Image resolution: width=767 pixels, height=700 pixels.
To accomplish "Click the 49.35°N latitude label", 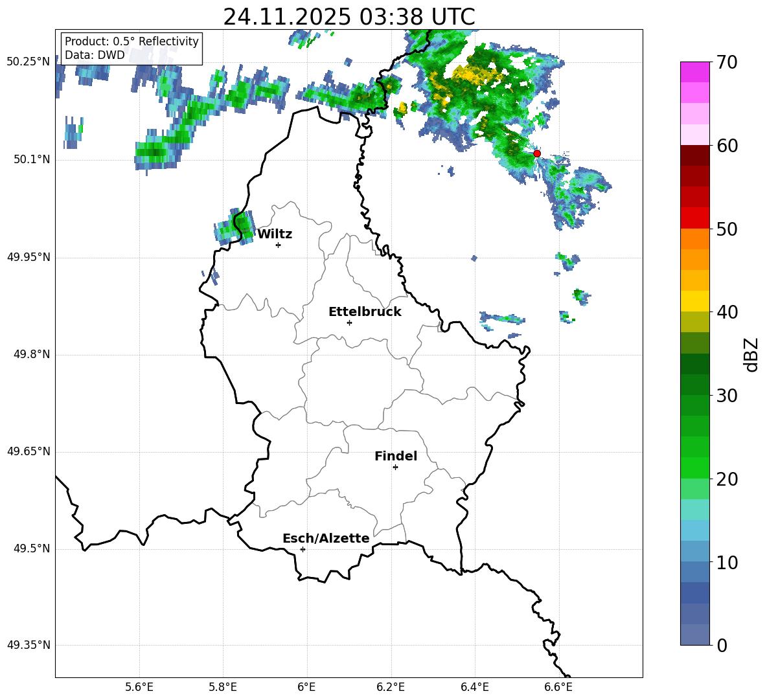I will click(29, 645).
